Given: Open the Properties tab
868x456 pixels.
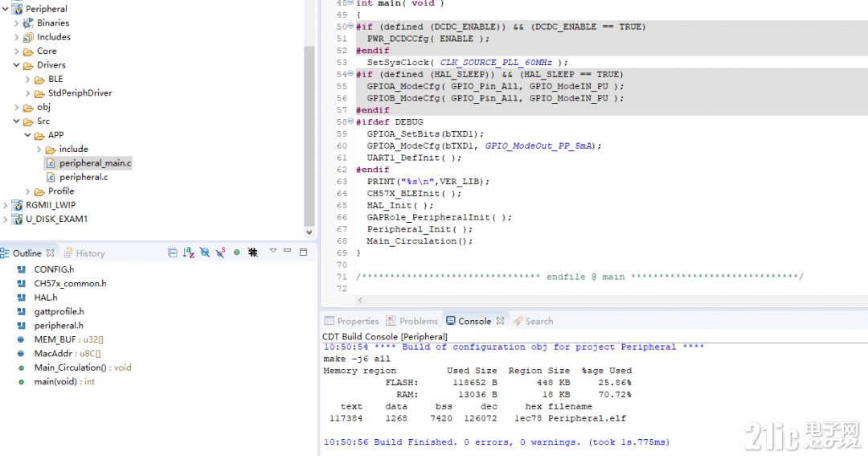Looking at the screenshot, I should [x=351, y=322].
